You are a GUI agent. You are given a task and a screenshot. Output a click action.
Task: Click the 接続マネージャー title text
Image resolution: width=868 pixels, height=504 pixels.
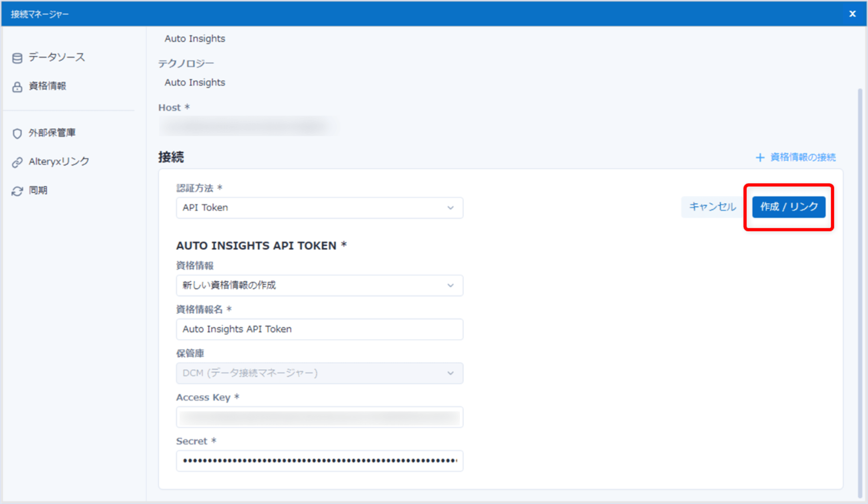(x=39, y=14)
